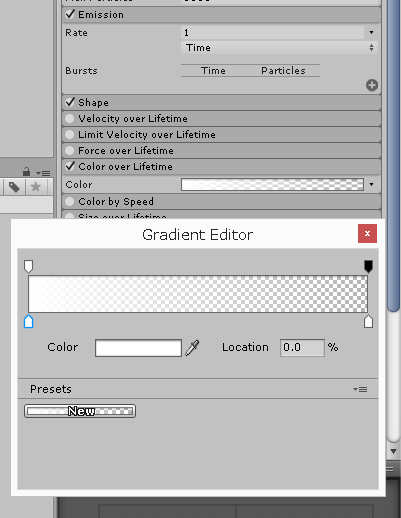401x518 pixels.
Task: Open the Limit Velocity over Lifetime header
Action: pos(221,134)
